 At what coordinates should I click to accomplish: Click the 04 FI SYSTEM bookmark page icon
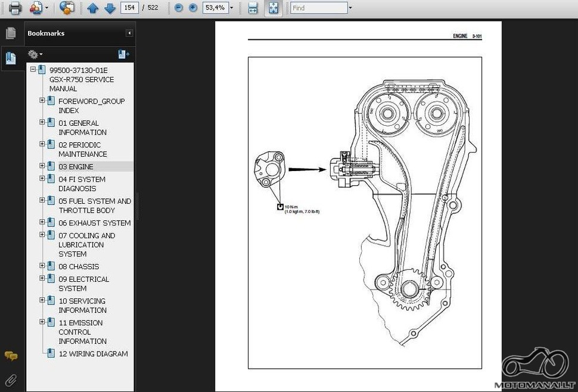[51, 179]
